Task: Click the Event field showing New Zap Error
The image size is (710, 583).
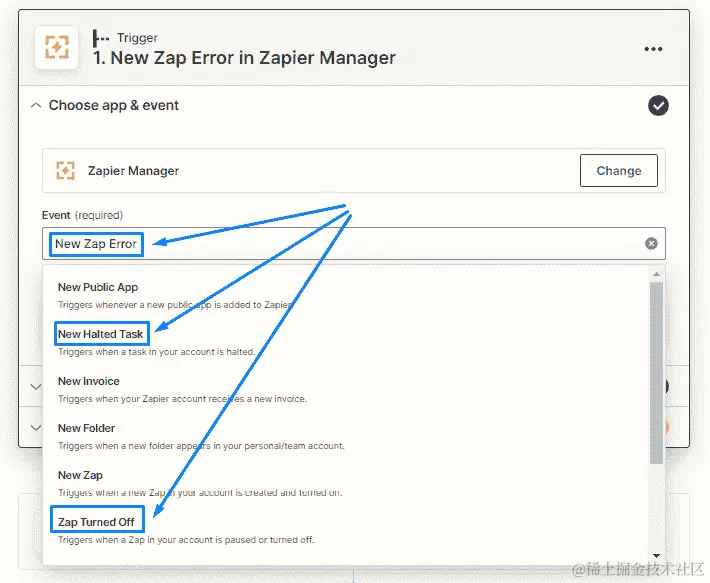Action: [x=354, y=244]
